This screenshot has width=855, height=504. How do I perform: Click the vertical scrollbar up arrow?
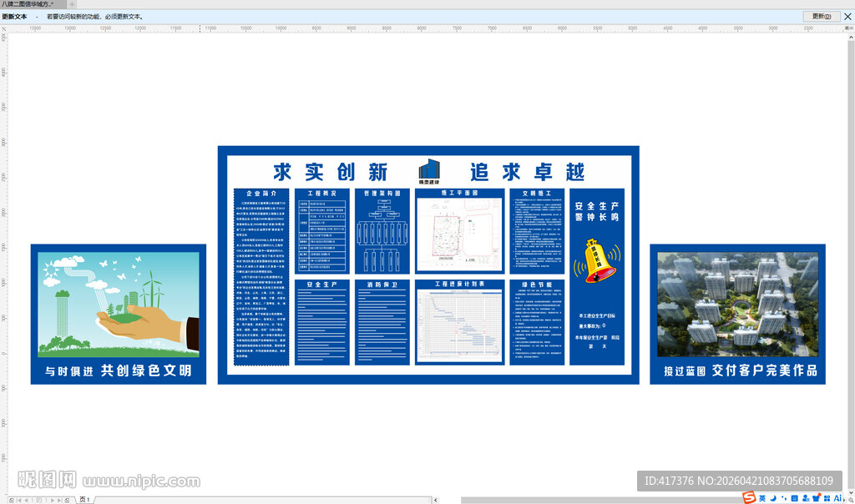click(851, 38)
